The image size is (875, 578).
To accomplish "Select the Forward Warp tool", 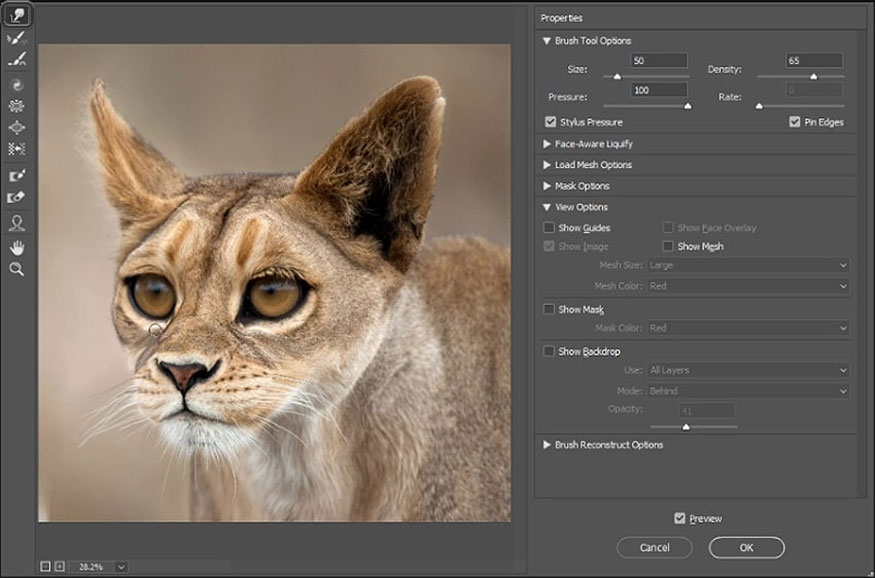I will click(16, 15).
